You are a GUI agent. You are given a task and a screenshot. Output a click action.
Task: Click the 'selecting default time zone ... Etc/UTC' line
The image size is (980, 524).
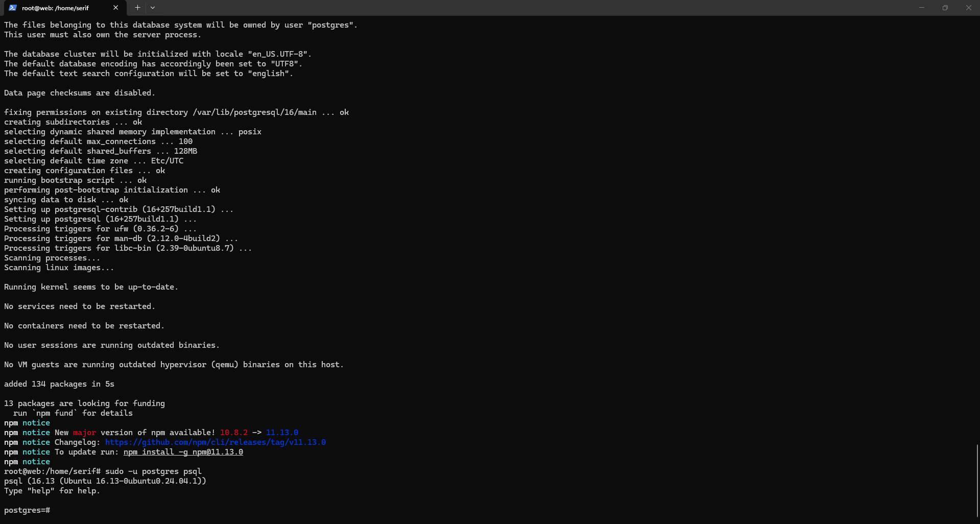93,161
